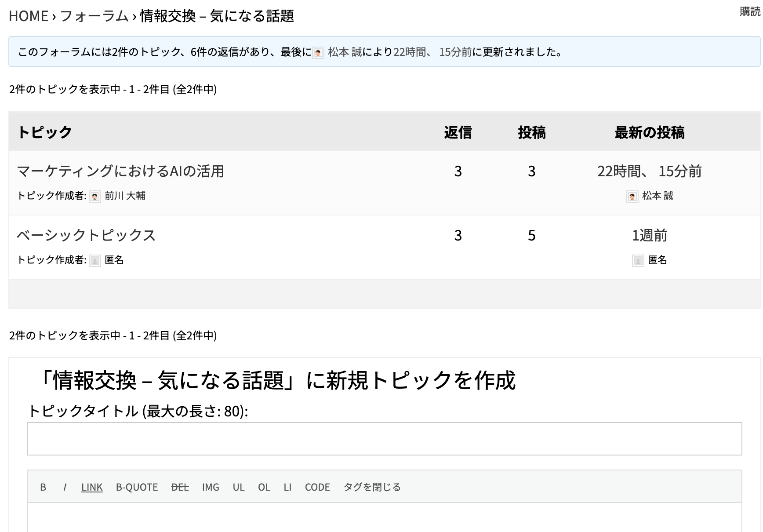
Task: Insert an image with IMG button
Action: click(x=211, y=487)
